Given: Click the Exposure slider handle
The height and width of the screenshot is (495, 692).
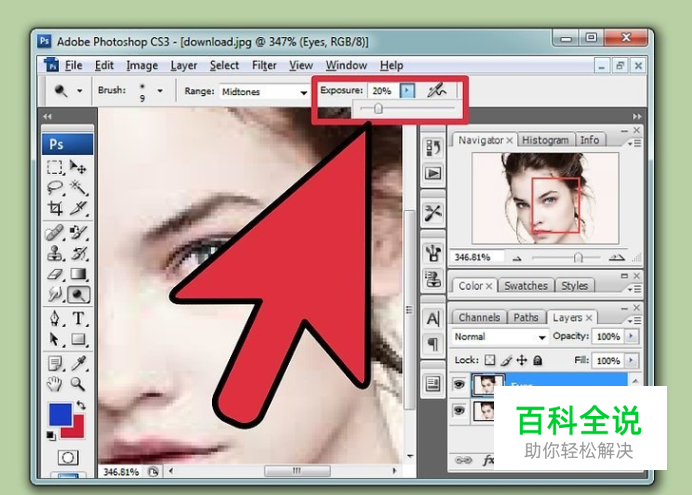Looking at the screenshot, I should point(378,108).
